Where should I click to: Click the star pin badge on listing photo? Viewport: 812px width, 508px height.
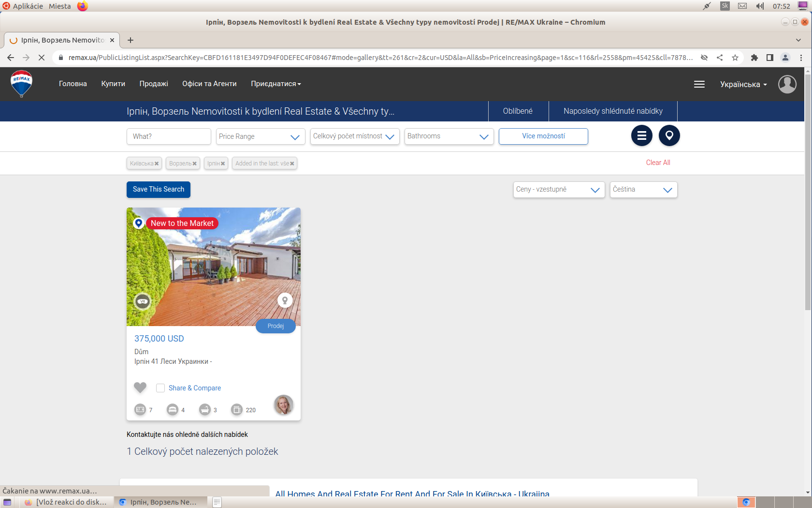(x=139, y=223)
